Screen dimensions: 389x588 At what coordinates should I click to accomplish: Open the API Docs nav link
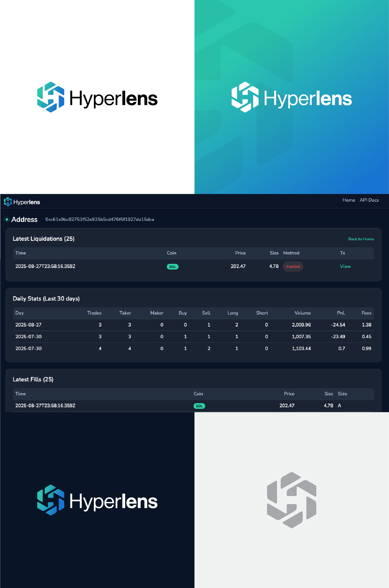point(369,200)
